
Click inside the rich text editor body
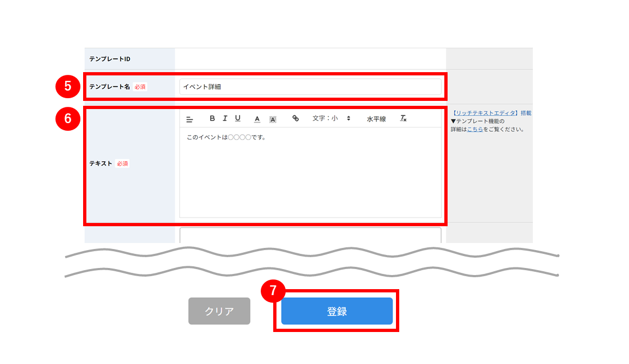click(x=311, y=173)
